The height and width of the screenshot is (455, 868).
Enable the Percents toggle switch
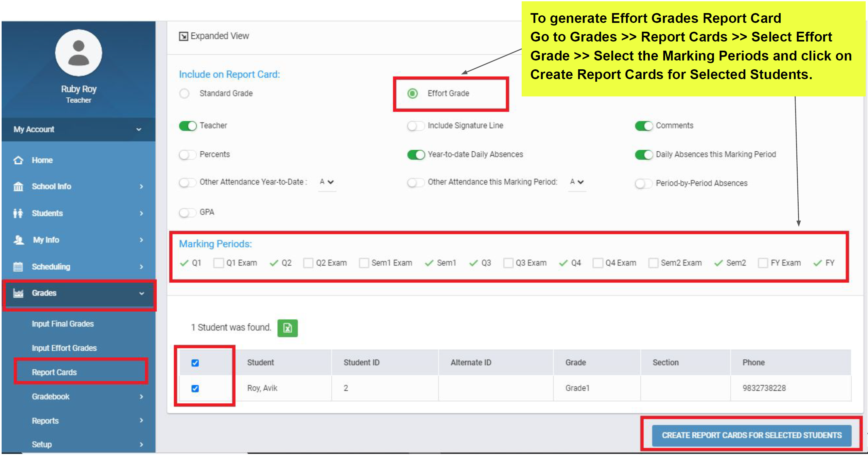[187, 155]
